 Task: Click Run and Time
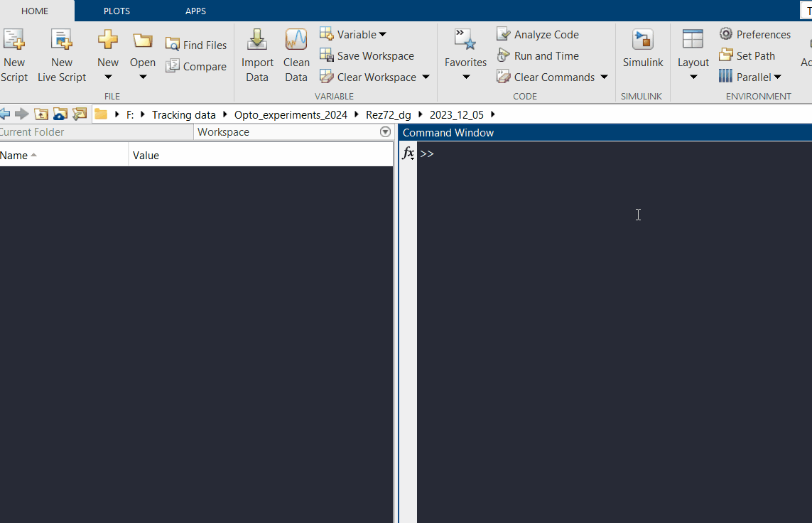point(538,55)
